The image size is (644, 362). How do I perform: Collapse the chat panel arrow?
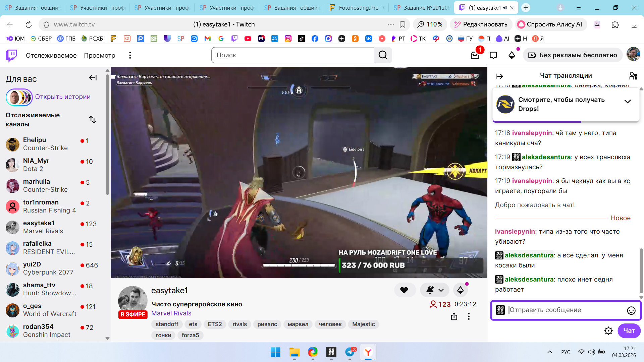click(499, 76)
